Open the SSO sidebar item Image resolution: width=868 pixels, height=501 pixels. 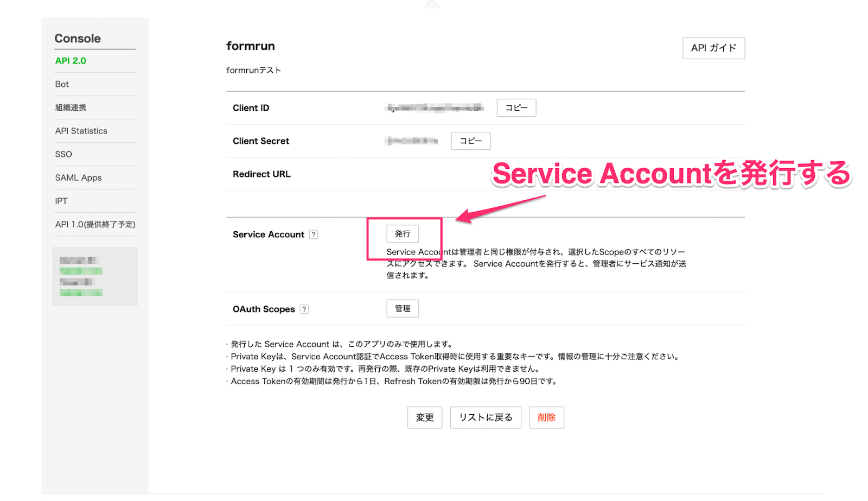coord(63,154)
